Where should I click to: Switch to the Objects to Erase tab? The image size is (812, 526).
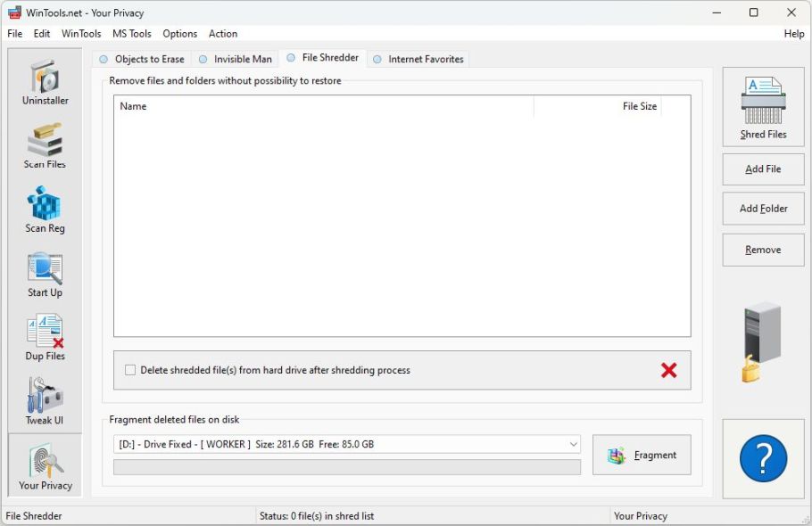(x=142, y=60)
